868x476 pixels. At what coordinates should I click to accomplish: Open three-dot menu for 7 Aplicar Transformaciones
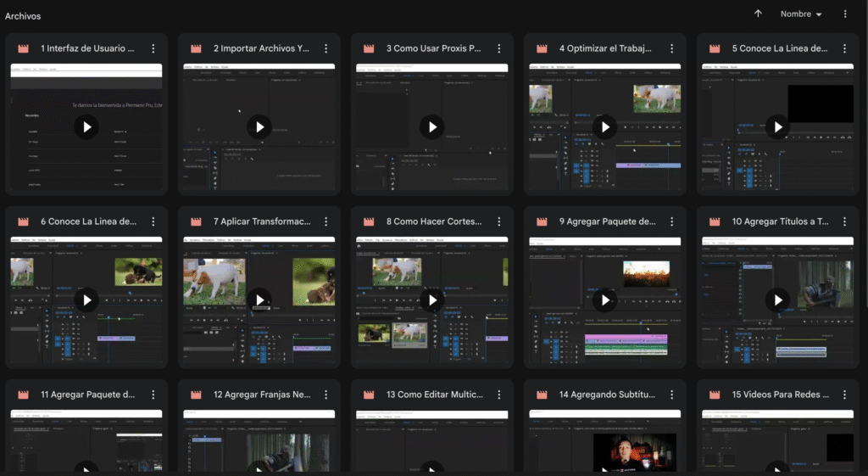click(326, 222)
